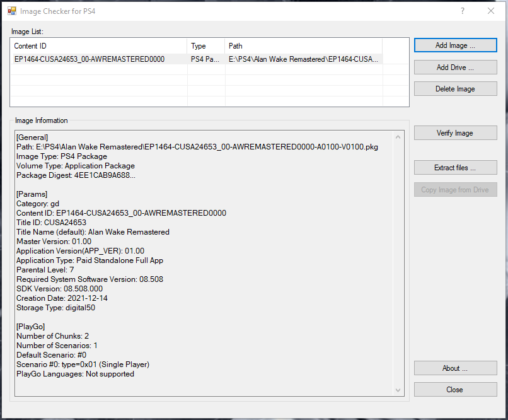Click 'Parental Level: 7' line

pyautogui.click(x=45, y=270)
